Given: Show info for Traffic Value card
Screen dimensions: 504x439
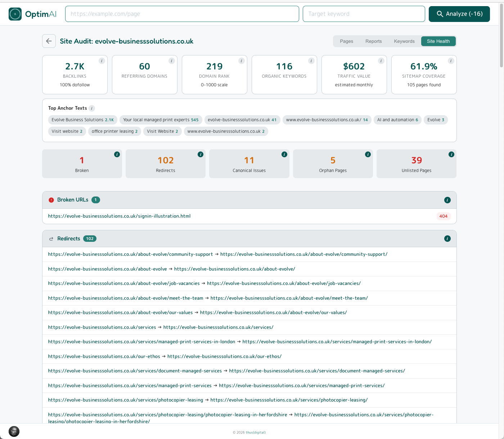Looking at the screenshot, I should [x=381, y=61].
